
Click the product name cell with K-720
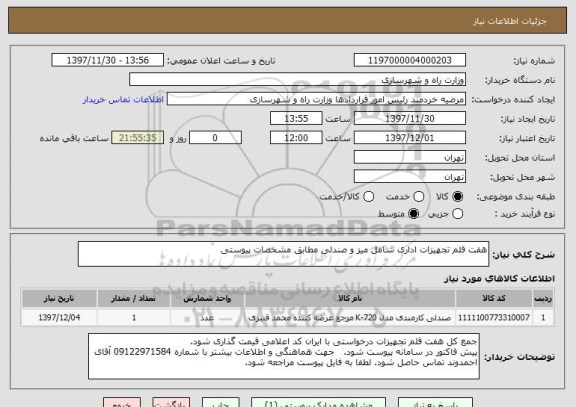click(x=350, y=317)
